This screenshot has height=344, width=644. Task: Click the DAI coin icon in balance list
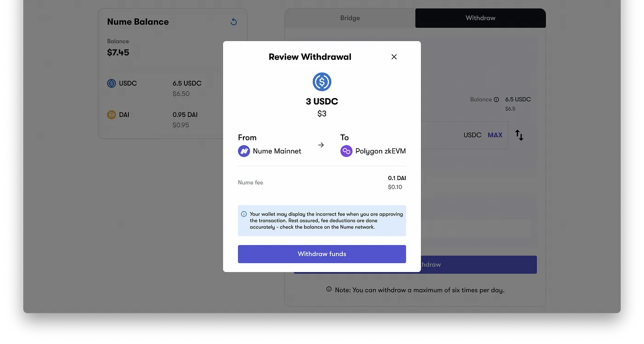[x=111, y=115]
